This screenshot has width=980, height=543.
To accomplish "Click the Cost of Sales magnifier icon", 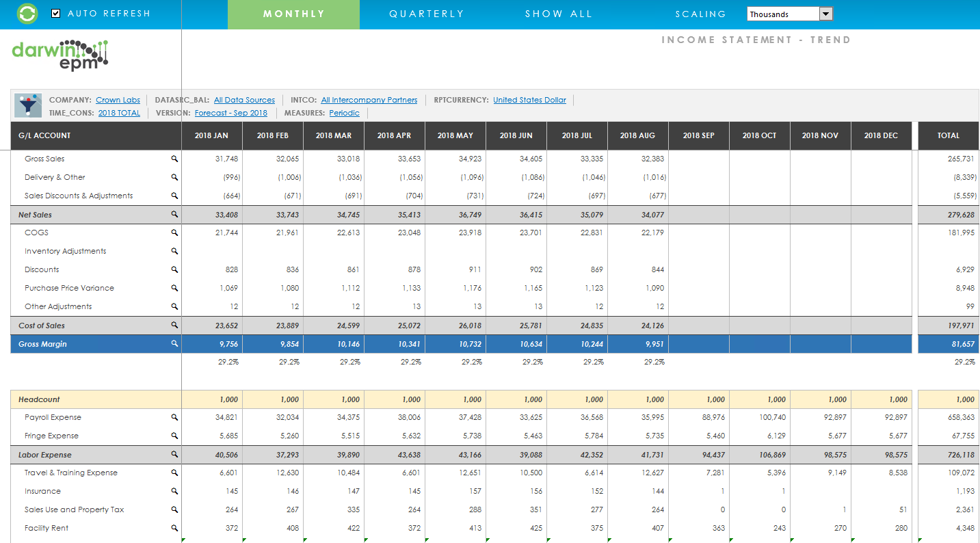I will [174, 326].
